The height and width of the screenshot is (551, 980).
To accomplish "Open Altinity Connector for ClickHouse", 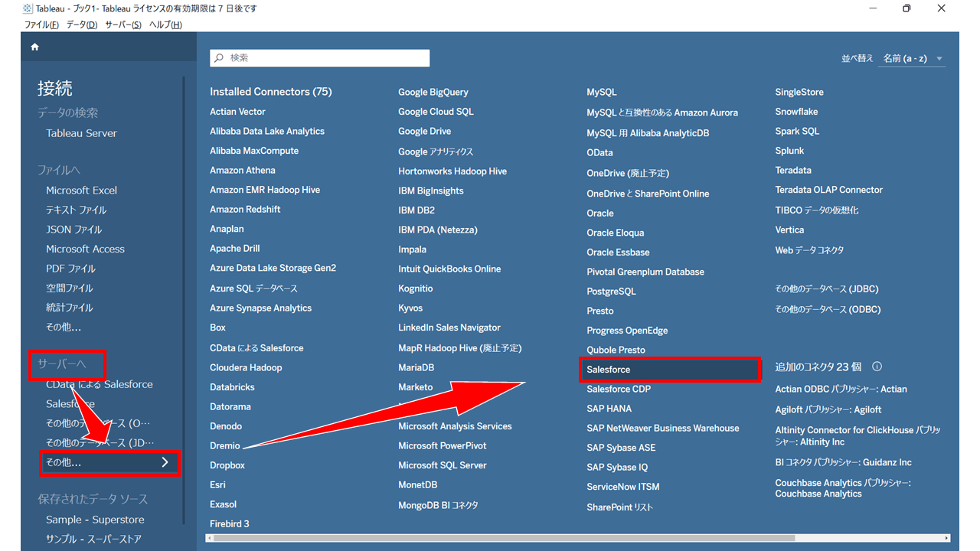I will pos(857,435).
